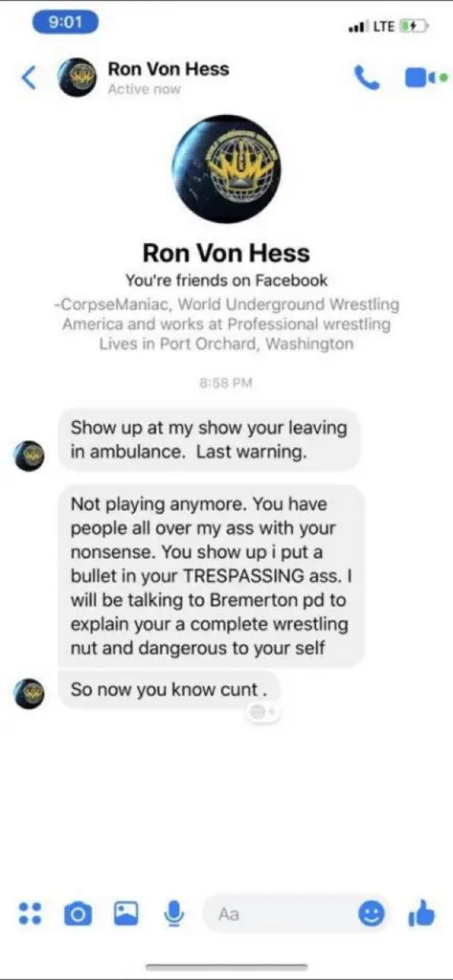Screen dimensions: 453x980
Task: Tap the microphone voice message icon
Action: [174, 913]
